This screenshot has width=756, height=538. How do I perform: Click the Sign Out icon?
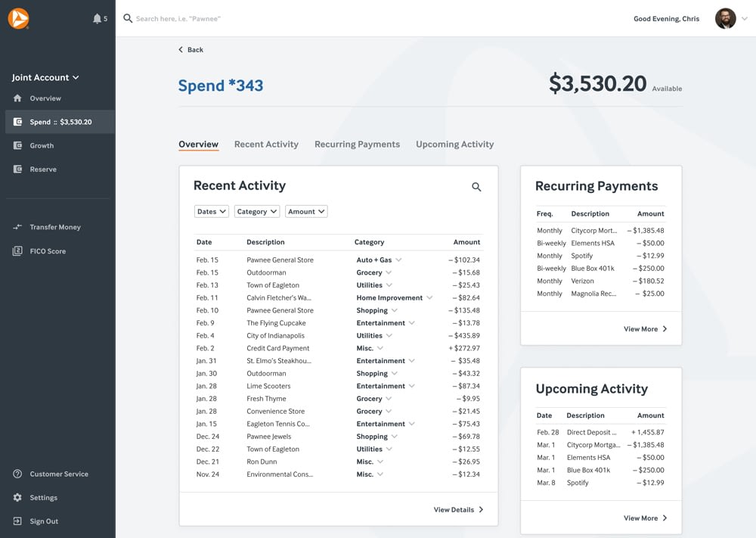point(17,521)
